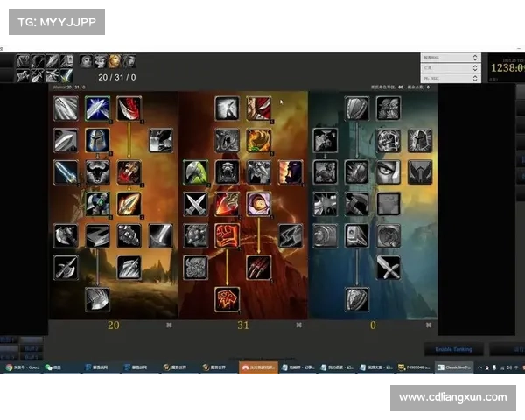Select the Enrage talent icon
This screenshot has width=525, height=420.
259,204
